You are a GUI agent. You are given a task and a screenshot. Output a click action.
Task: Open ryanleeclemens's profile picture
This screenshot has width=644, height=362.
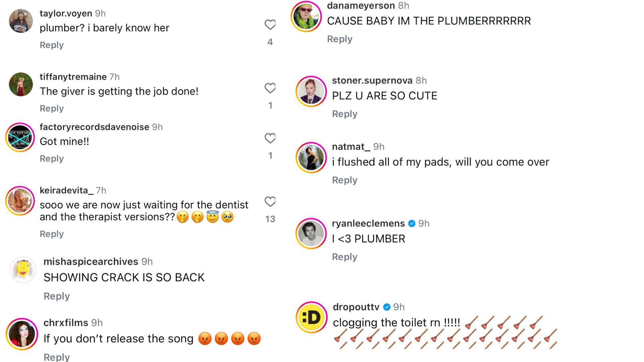(311, 234)
